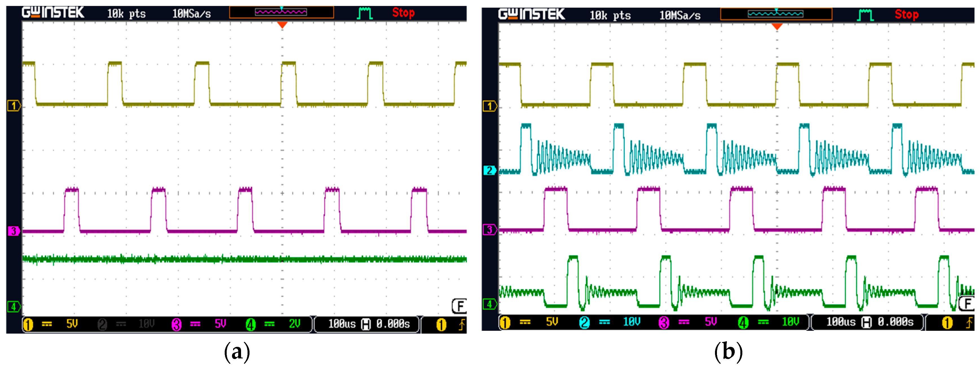Click the green acquisition mode icon in right scope

tap(865, 15)
